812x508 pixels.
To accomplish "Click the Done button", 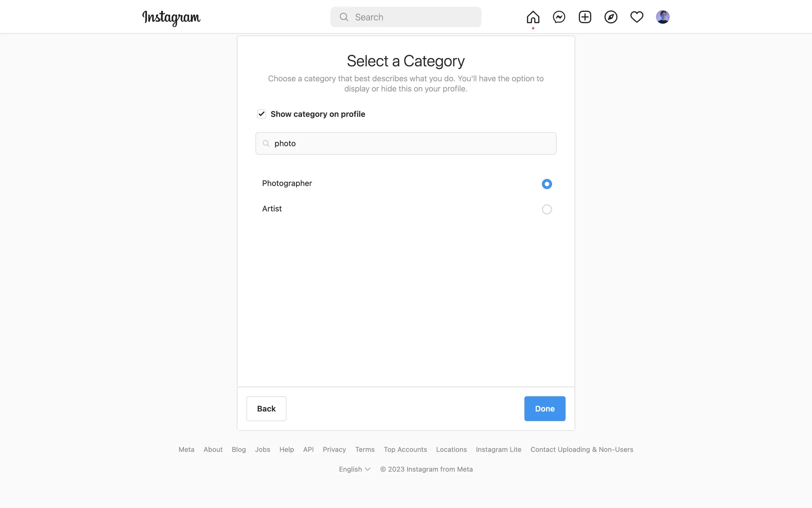I will coord(544,409).
